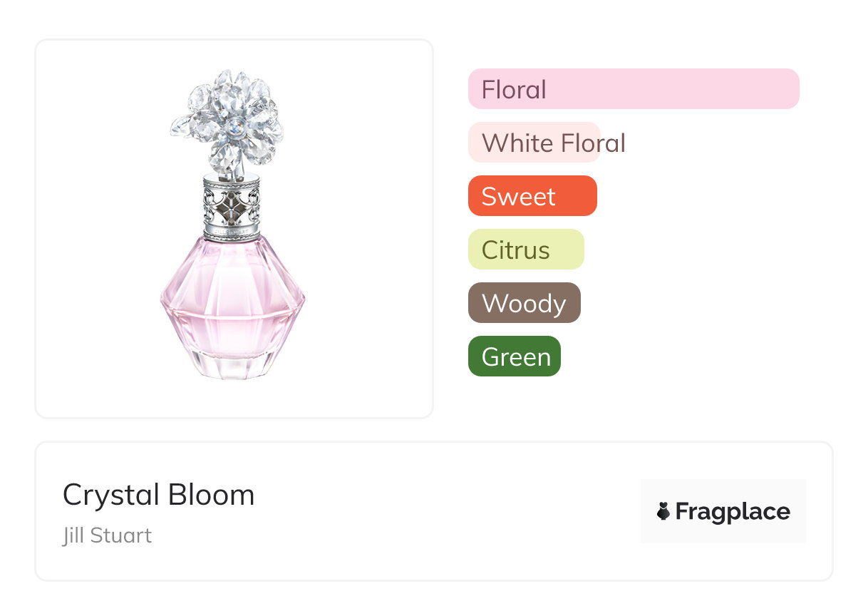Viewport: 868px width, 616px height.
Task: Click the Fragplace perfume bottle logo icon
Action: click(663, 511)
